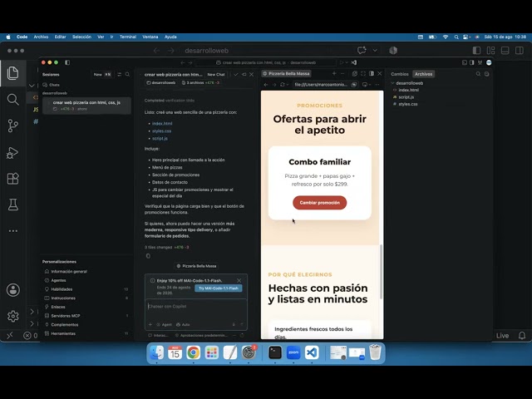Screen dimensions: 532x399
Task: Toggle the side panel icon in the preview toolbar
Action: point(372,74)
